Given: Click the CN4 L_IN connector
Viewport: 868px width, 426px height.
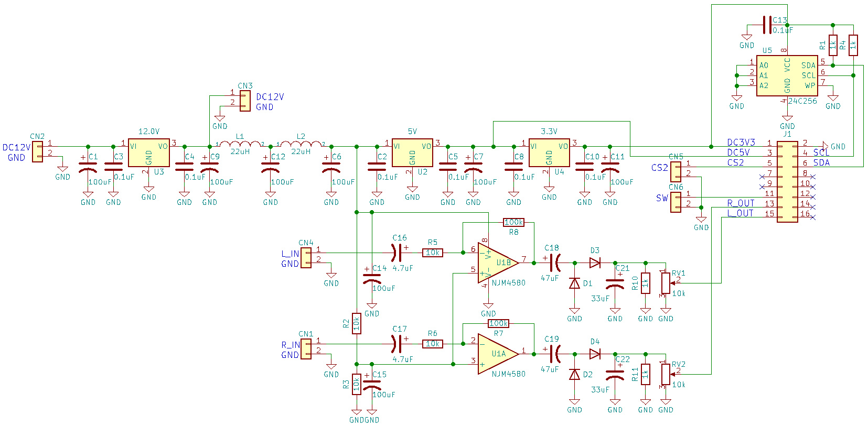Looking at the screenshot, I should [x=306, y=257].
